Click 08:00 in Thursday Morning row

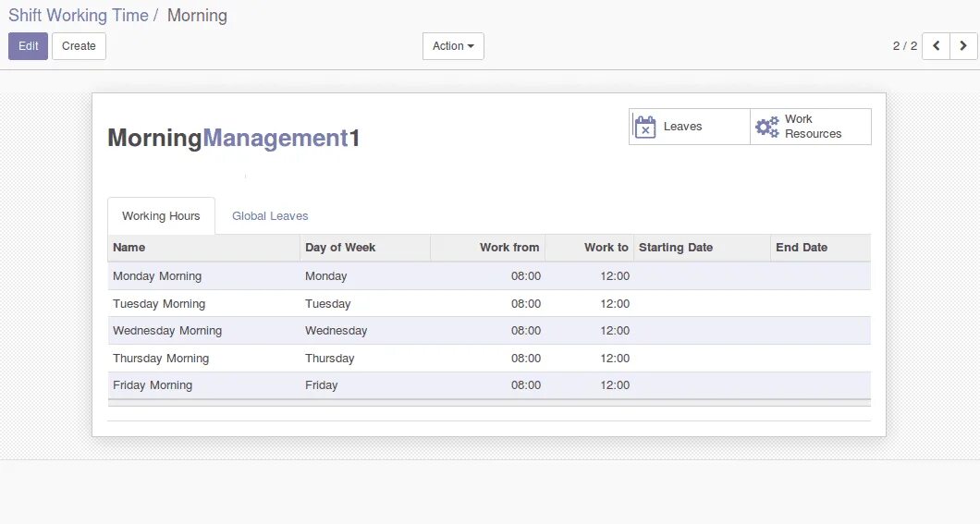[526, 358]
